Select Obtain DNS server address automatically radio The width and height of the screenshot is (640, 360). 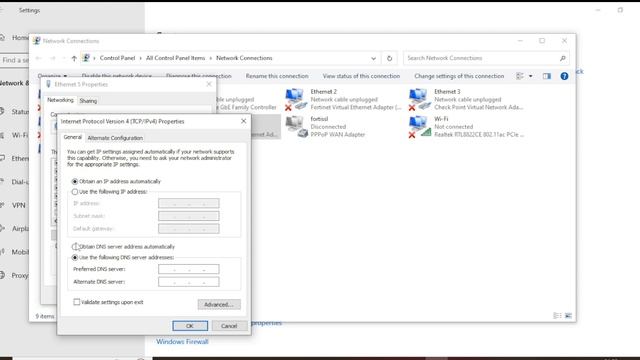[x=75, y=247]
